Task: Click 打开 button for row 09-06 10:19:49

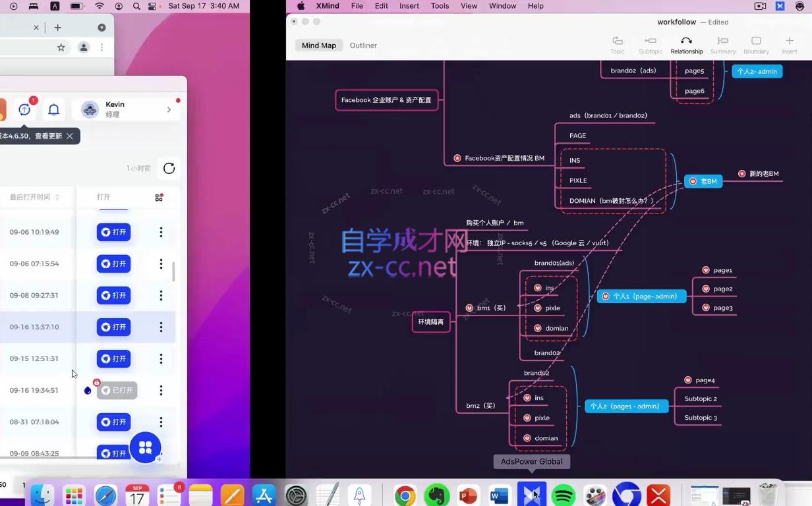Action: coord(113,232)
